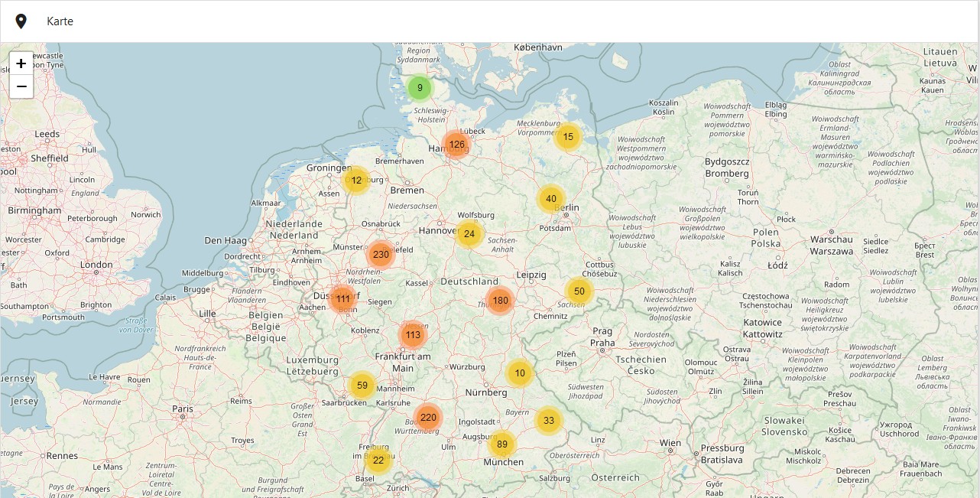Click the cluster marker labeled 24
The width and height of the screenshot is (980, 498).
point(469,234)
